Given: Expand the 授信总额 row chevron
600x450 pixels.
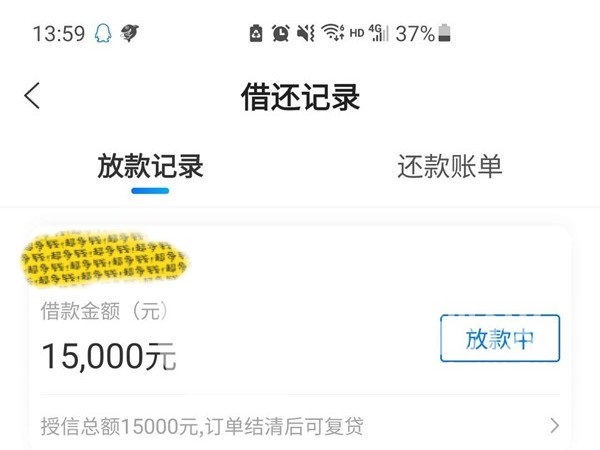Looking at the screenshot, I should (554, 426).
